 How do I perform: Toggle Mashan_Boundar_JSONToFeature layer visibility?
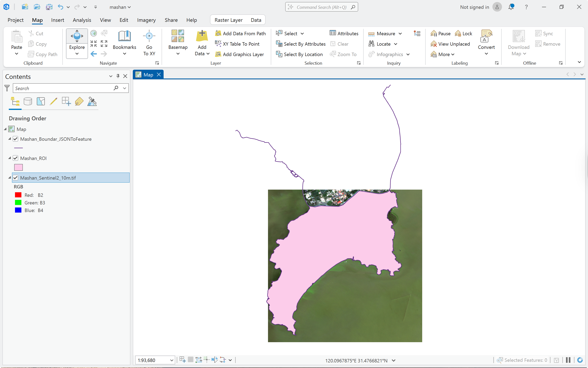(x=16, y=139)
